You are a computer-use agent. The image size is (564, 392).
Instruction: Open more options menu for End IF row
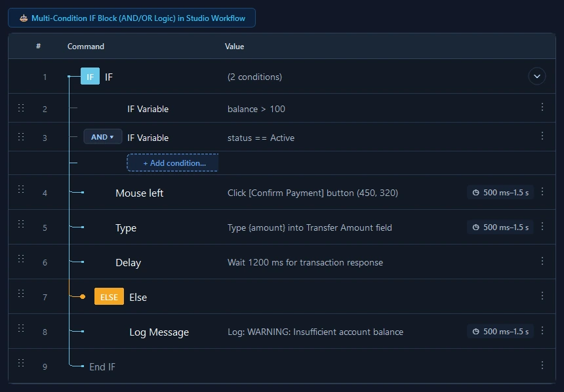coord(542,365)
